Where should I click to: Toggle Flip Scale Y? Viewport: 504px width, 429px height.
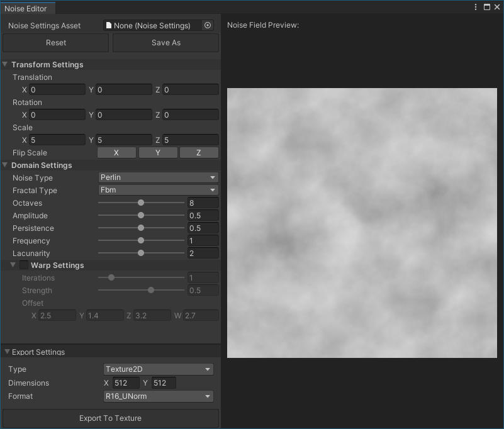point(157,153)
